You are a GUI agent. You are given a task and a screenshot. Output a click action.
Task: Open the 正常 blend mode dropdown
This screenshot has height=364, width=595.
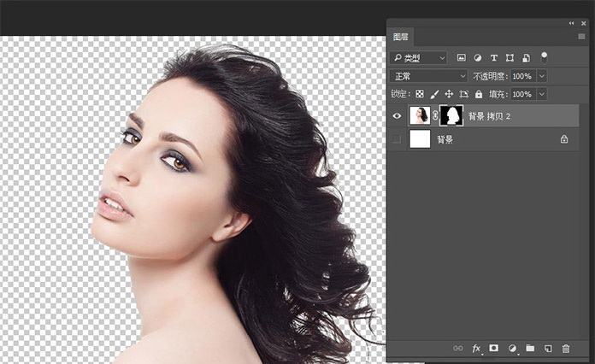click(x=428, y=76)
